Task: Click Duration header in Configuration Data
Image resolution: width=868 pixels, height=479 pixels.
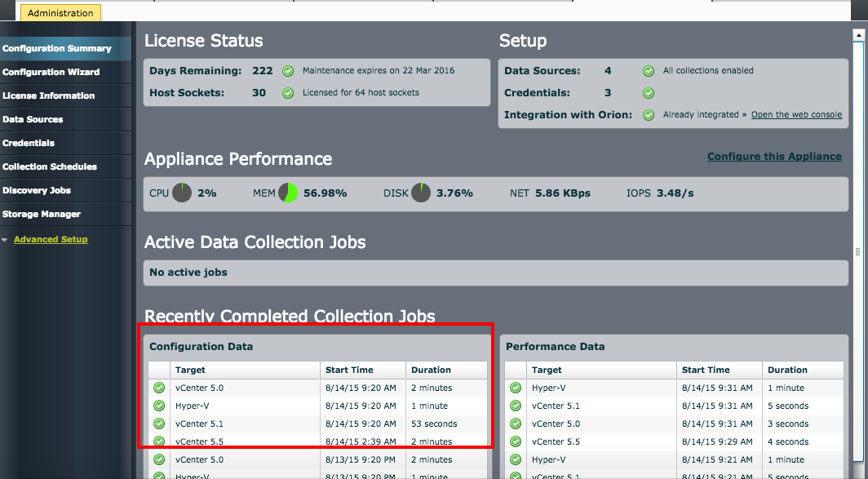Action: coord(447,370)
